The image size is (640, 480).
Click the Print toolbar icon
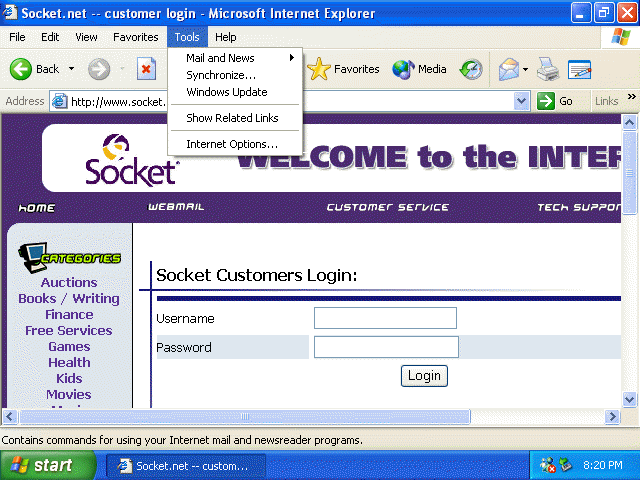click(548, 69)
